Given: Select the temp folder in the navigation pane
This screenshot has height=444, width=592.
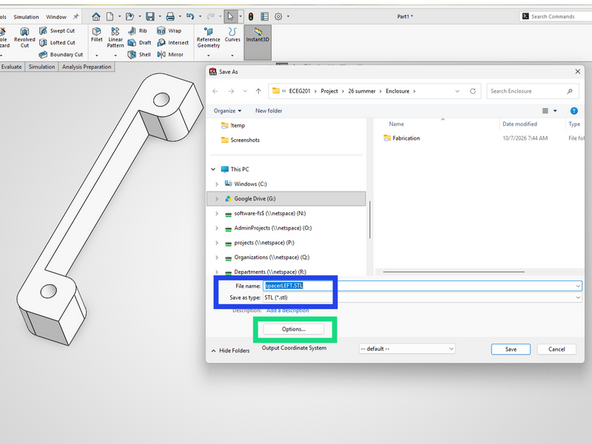Looking at the screenshot, I should click(233, 125).
